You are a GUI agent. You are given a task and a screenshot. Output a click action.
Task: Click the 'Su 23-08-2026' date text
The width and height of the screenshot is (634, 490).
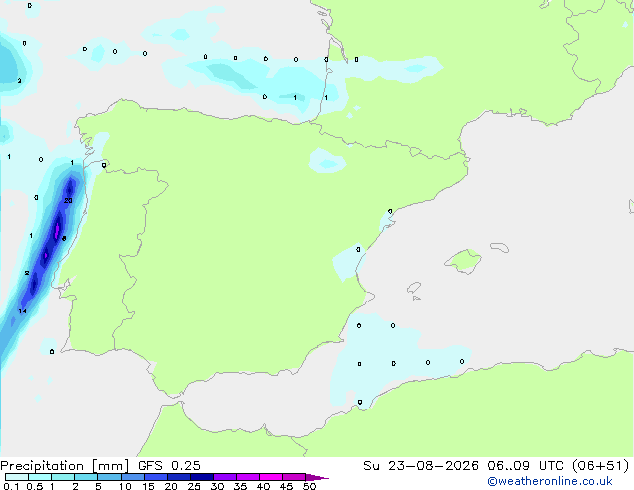[x=421, y=466]
